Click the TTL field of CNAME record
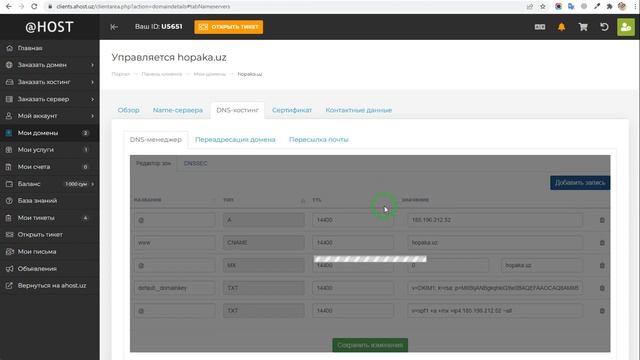The height and width of the screenshot is (360, 640). (353, 243)
